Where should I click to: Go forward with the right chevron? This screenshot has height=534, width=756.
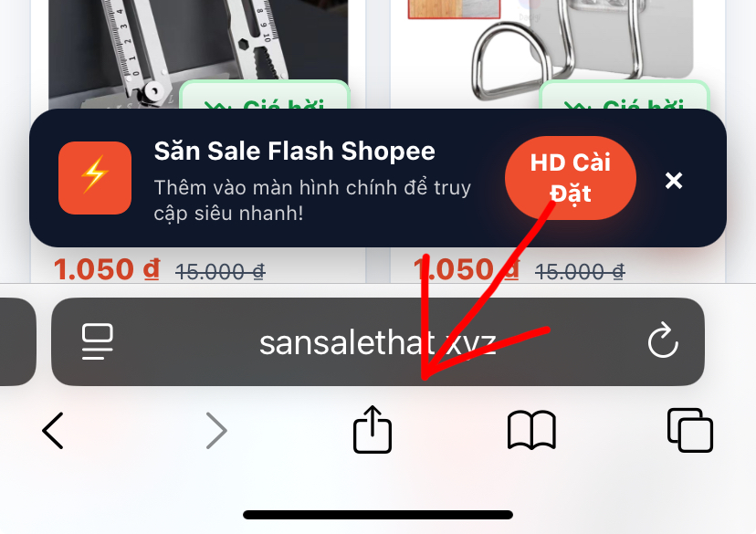pos(216,430)
